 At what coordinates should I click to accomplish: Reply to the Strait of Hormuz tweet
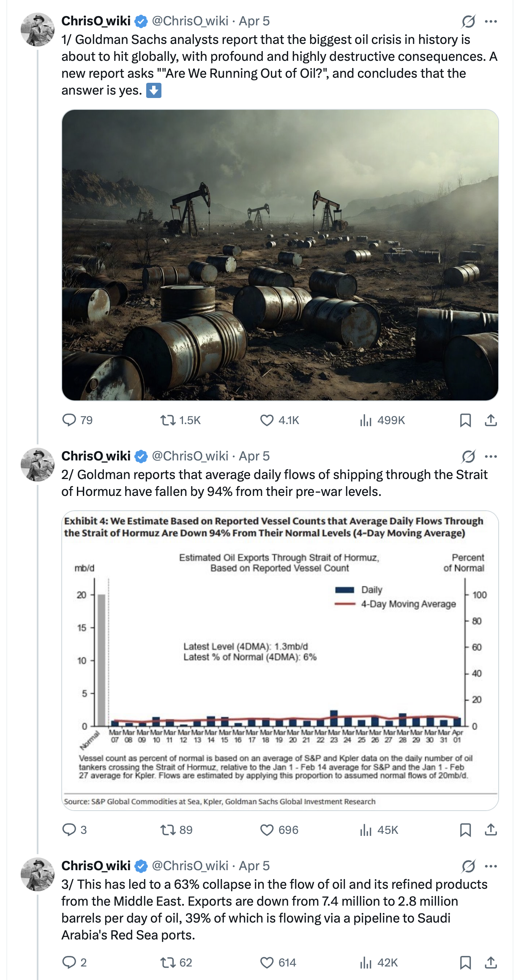(x=69, y=830)
